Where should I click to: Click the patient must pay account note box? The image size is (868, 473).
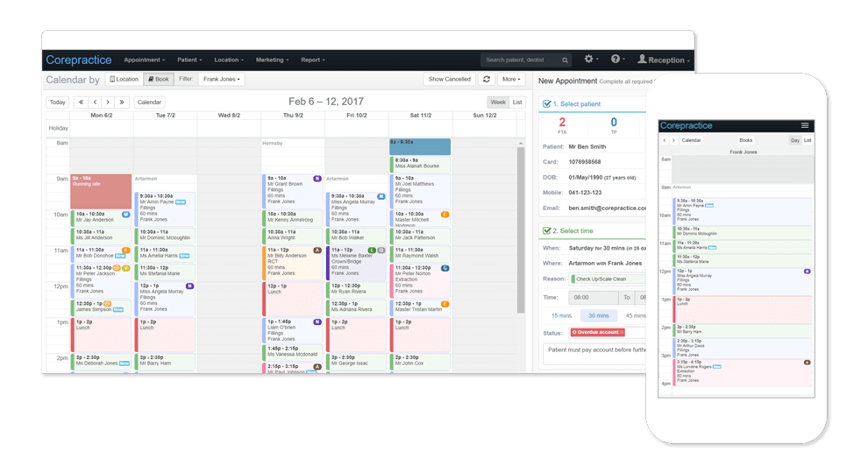pos(594,354)
